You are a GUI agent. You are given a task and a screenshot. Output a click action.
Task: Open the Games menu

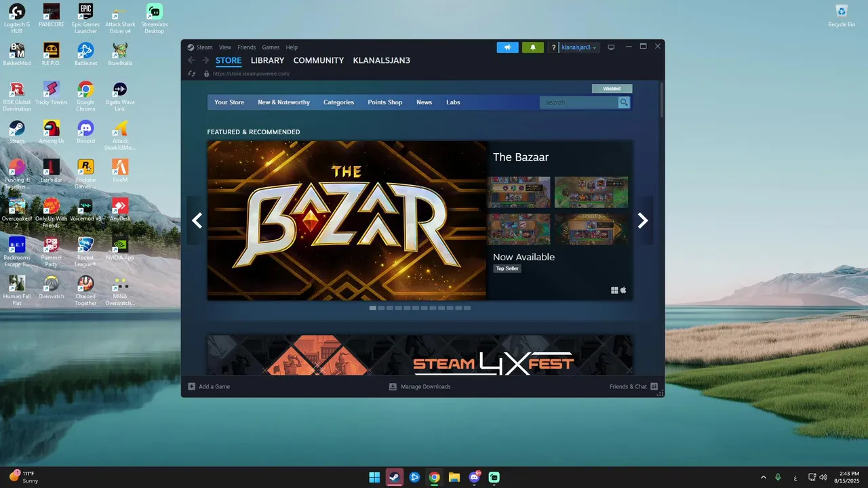pyautogui.click(x=271, y=47)
